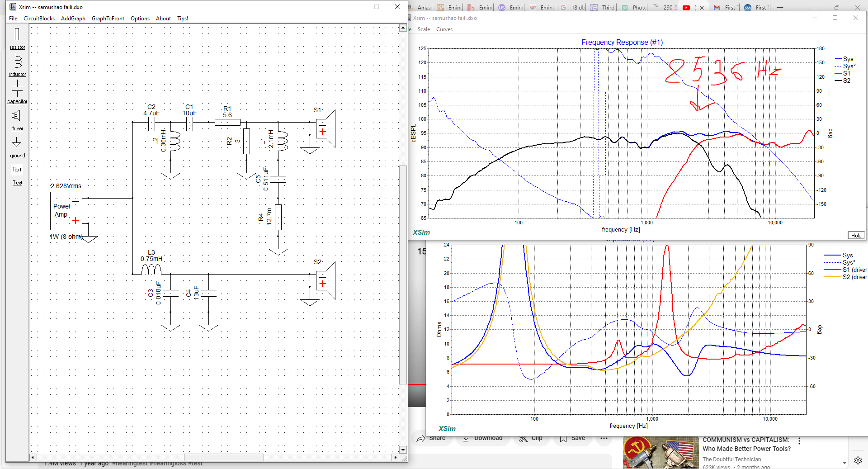Open the About menu

(163, 19)
